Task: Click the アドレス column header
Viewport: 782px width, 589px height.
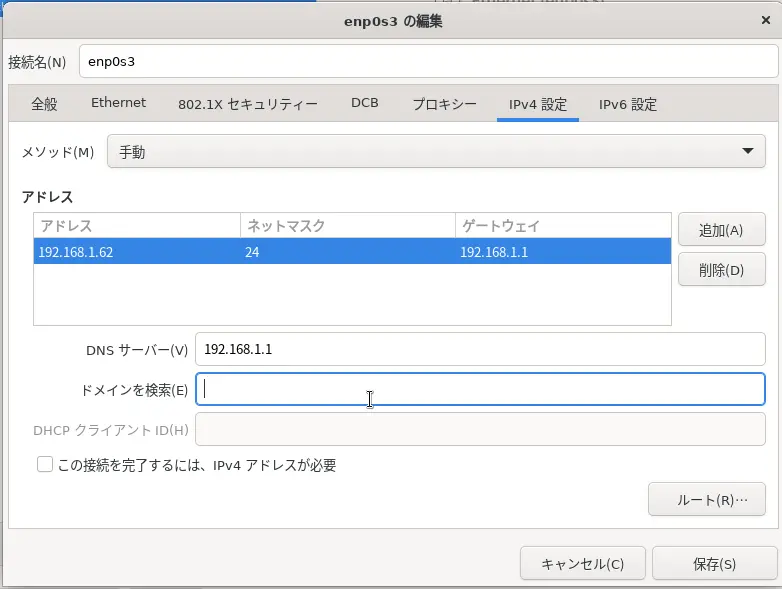Action: 137,225
